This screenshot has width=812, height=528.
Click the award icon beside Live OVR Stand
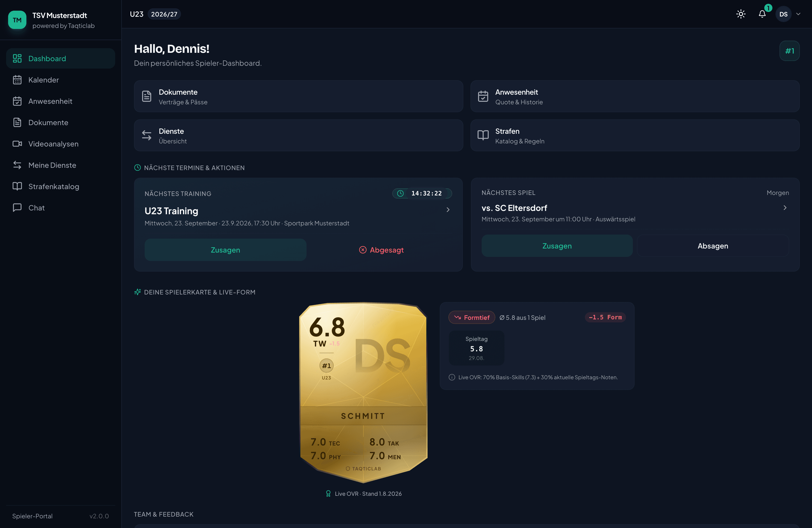pos(328,493)
